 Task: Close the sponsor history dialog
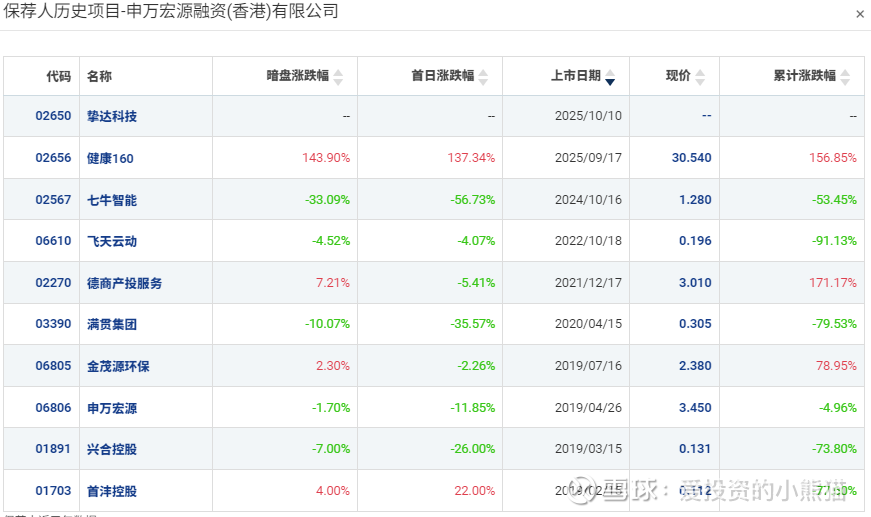pos(860,14)
